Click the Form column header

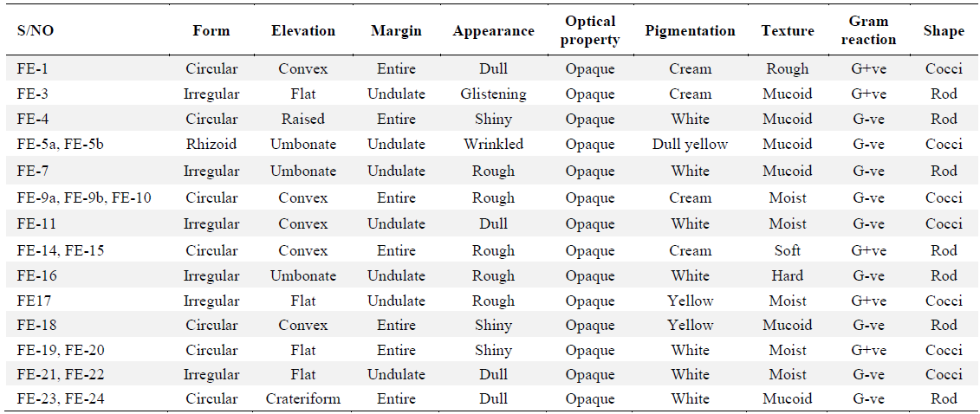[x=211, y=31]
